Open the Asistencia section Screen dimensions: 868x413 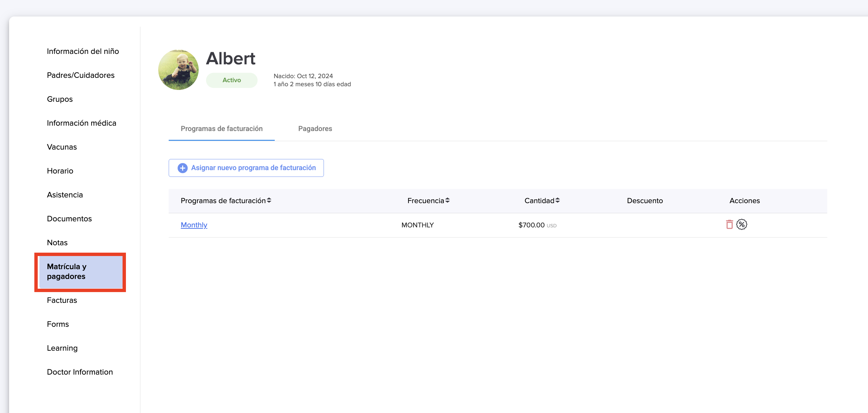[x=65, y=195]
